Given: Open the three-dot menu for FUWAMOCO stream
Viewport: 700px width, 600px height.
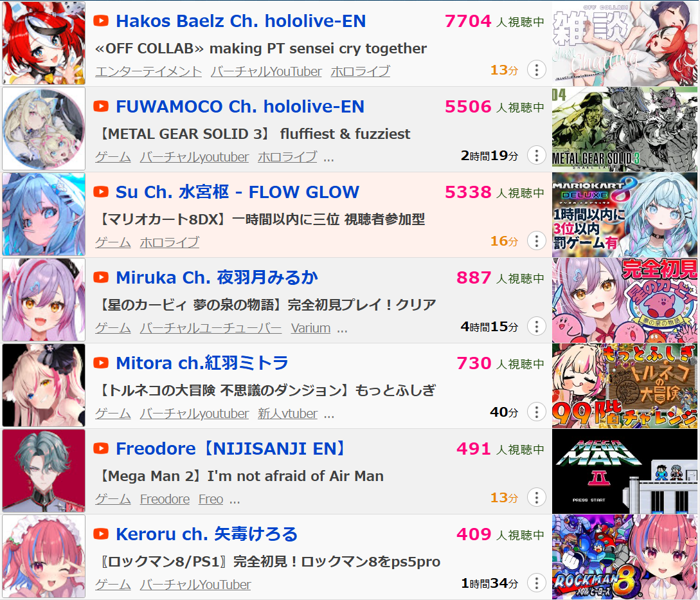Looking at the screenshot, I should click(537, 156).
